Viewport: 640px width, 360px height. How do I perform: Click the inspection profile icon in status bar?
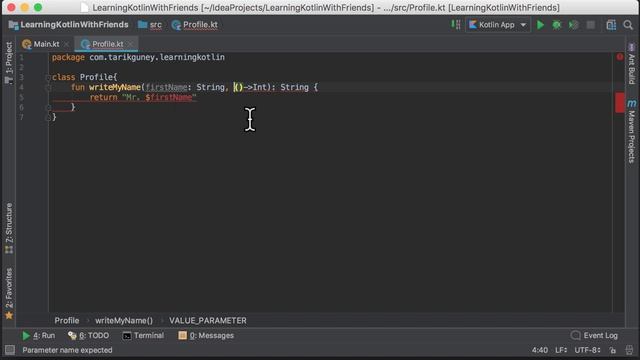[629, 350]
